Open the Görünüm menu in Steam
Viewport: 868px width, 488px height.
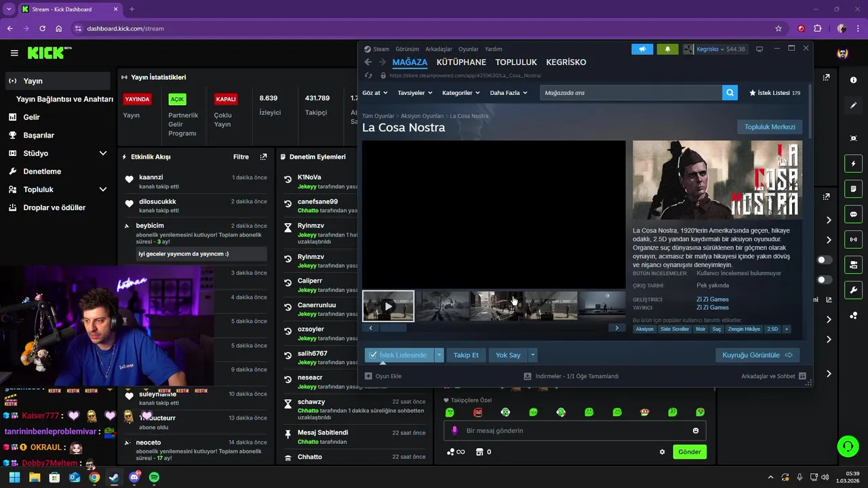point(407,49)
